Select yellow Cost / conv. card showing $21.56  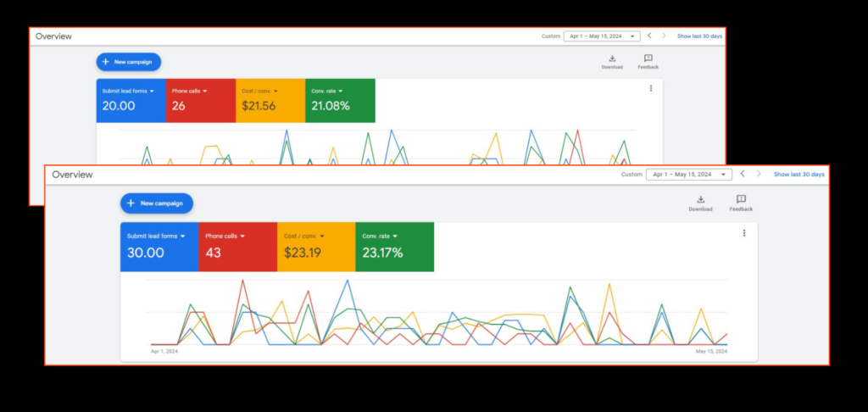270,100
